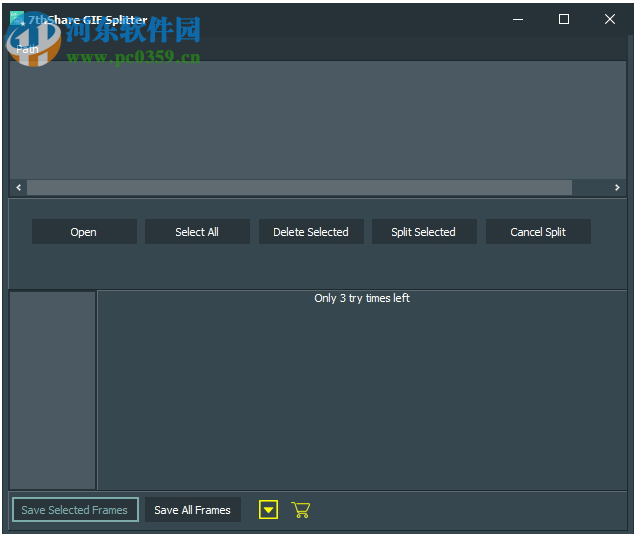Click the right scroll arrow
638x534 pixels.
click(617, 187)
